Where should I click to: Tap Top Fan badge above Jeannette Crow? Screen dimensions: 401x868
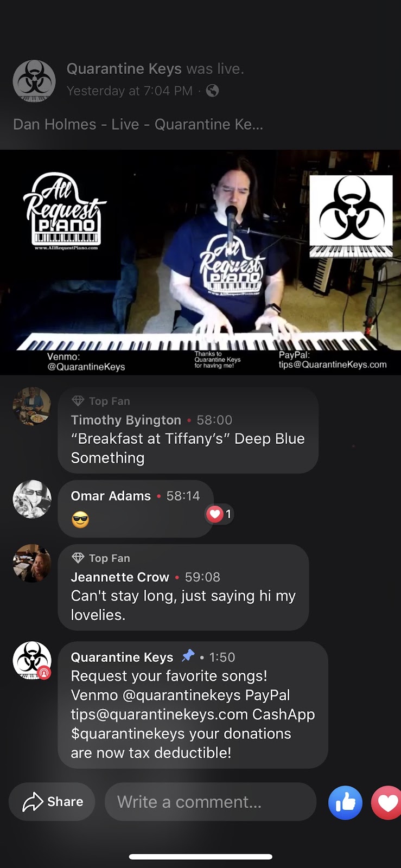(x=101, y=558)
